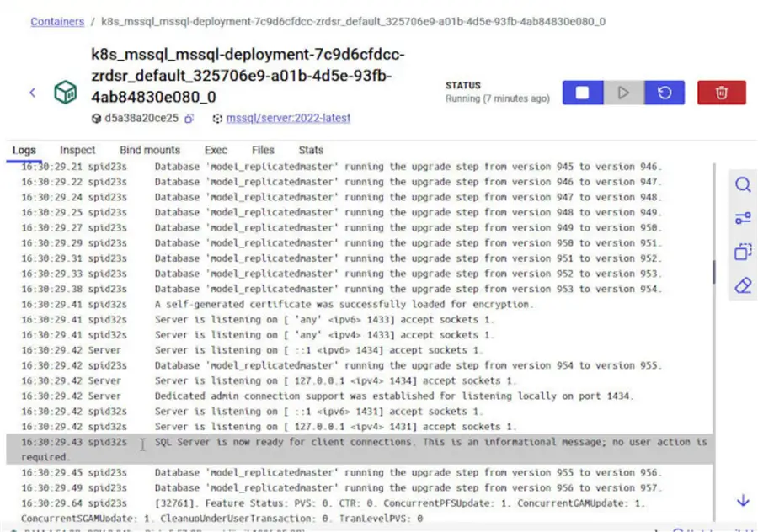Click container ID text d5a38a20ce25
Screen dimensions: 758x532
pos(141,119)
